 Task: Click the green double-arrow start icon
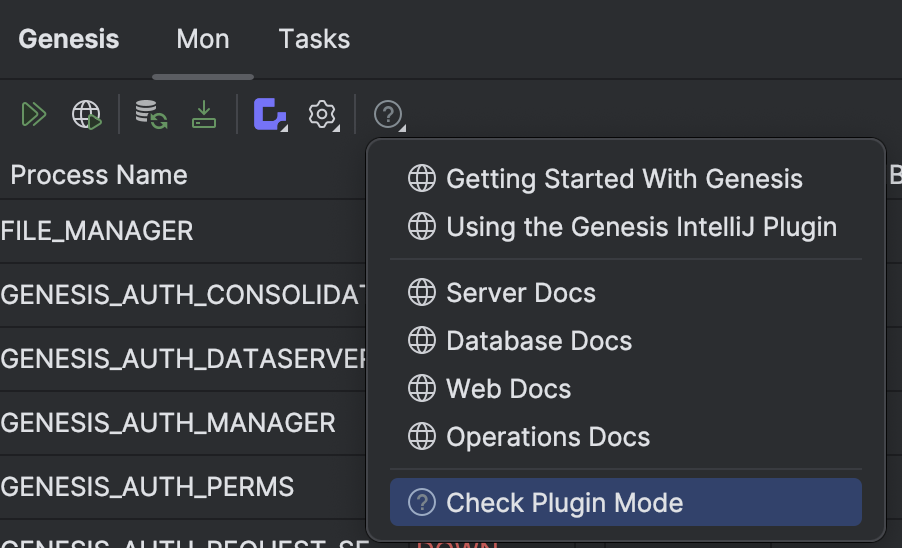33,114
